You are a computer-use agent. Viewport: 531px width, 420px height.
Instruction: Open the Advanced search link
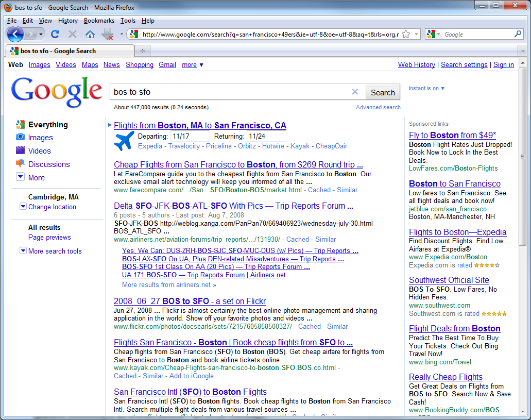coord(378,107)
